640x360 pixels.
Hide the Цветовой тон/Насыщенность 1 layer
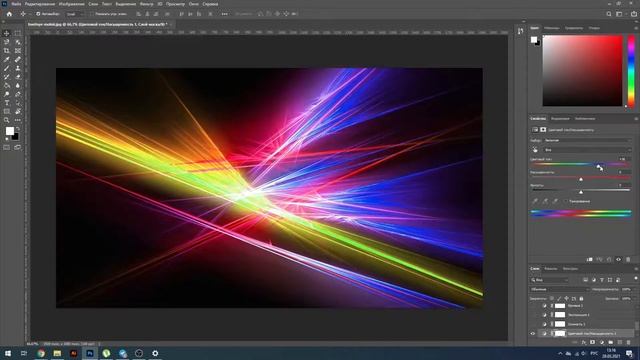point(533,333)
